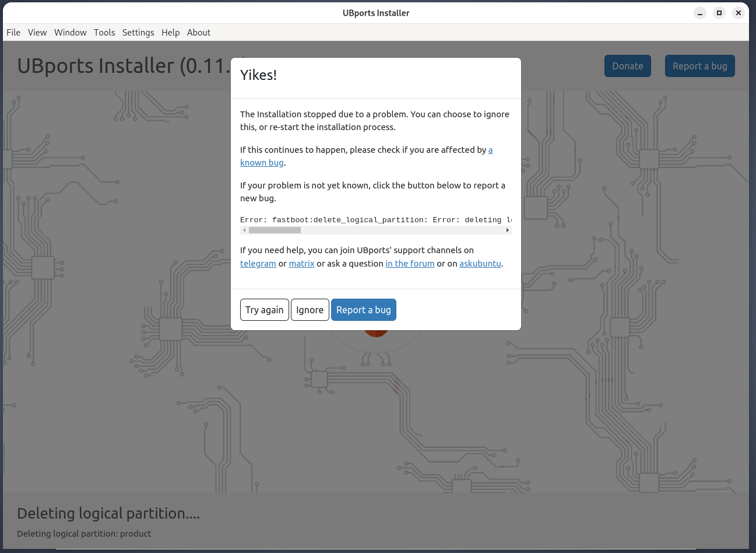Screen dimensions: 756x553
Task: Open the About menu
Action: coord(199,33)
